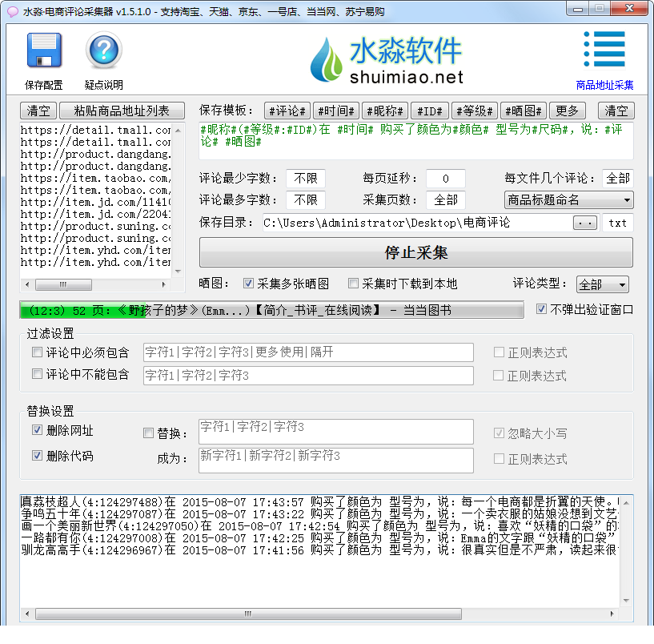Viewport: 654px width, 644px height.
Task: Insert the #等级# template tag
Action: pos(475,111)
